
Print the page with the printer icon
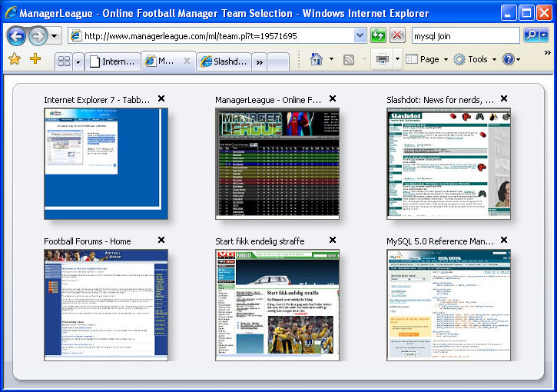click(382, 59)
